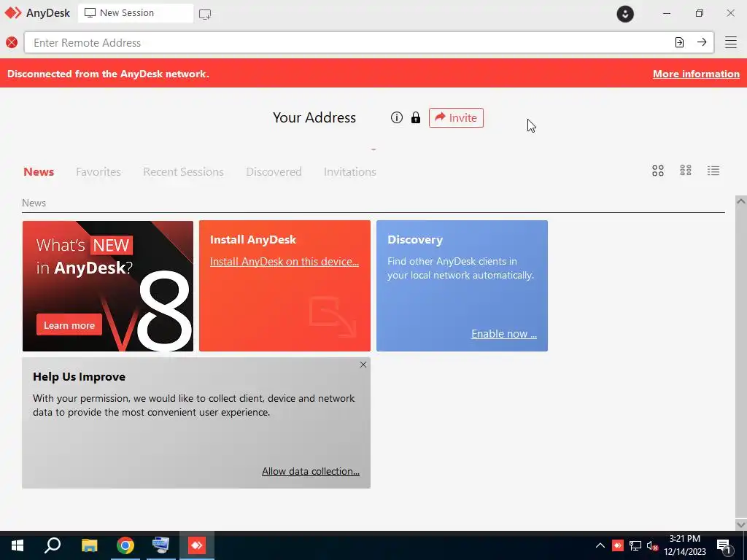Click the file transfer icon in address bar
Image resolution: width=747 pixels, height=560 pixels.
point(679,42)
